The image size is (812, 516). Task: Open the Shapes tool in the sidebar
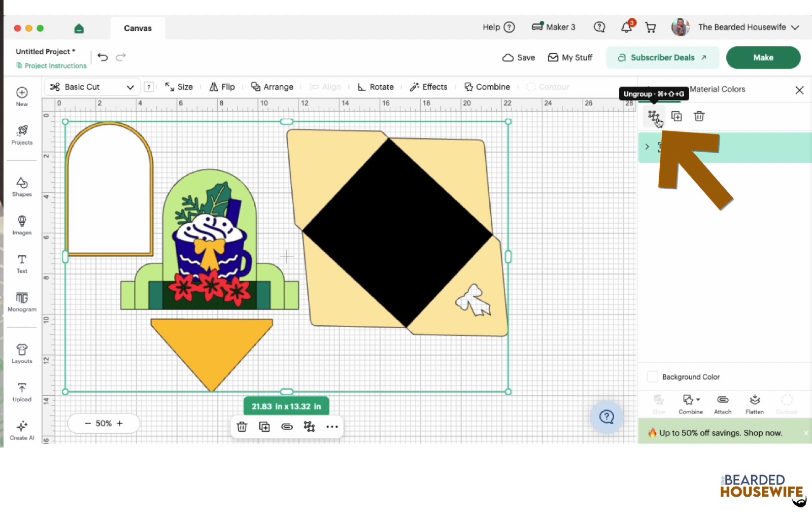(x=22, y=187)
